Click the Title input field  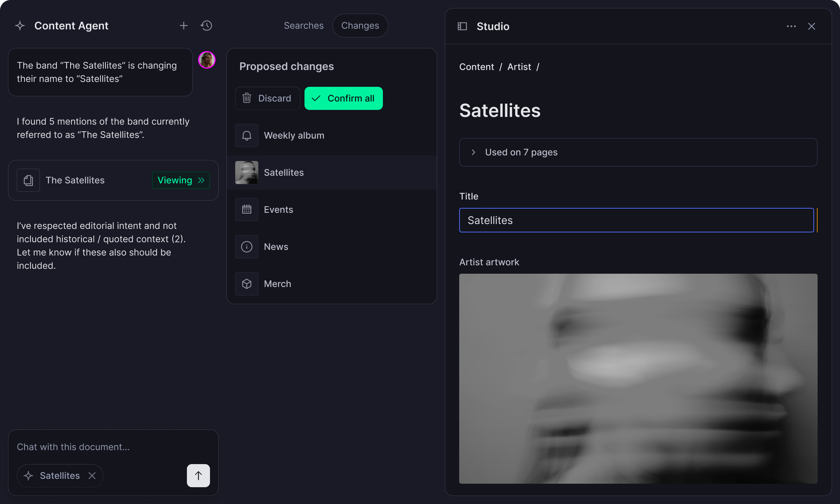[636, 220]
